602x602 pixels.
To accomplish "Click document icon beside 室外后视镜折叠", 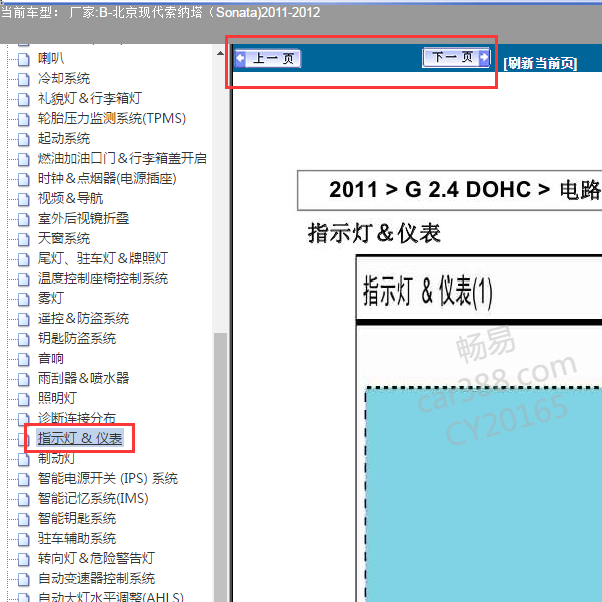I will pos(24,219).
